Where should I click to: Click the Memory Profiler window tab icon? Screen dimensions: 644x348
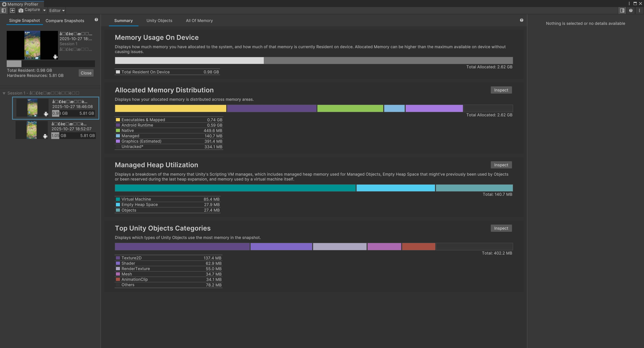(4, 4)
